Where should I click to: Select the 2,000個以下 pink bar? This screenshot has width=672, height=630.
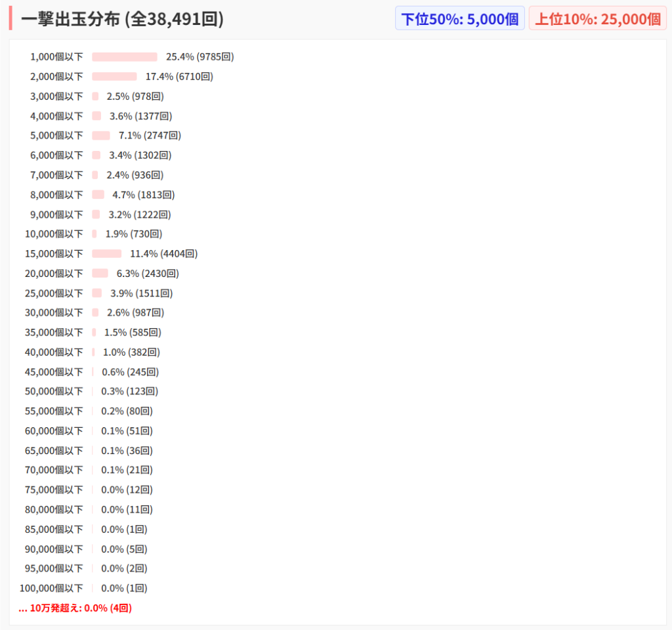(114, 77)
